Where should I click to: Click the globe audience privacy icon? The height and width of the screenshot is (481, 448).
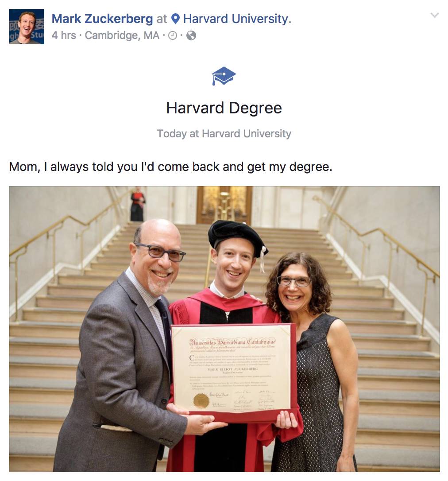point(191,36)
